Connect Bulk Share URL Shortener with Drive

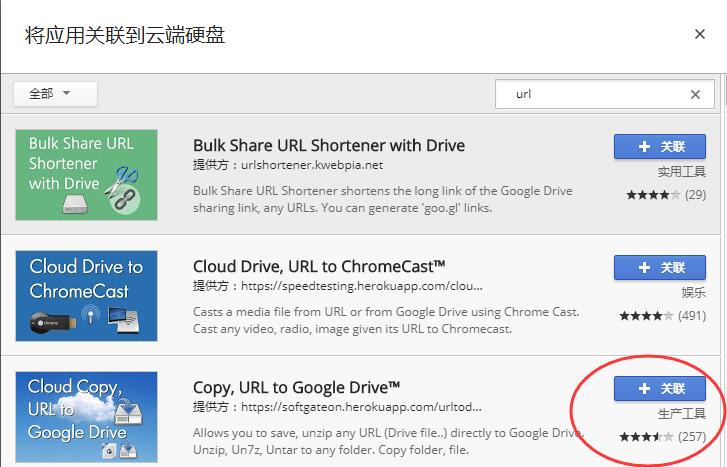[x=660, y=147]
